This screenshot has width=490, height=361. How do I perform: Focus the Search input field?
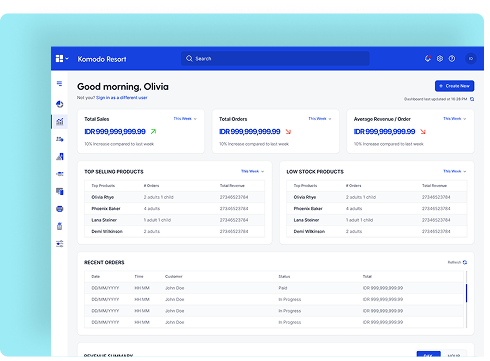275,58
